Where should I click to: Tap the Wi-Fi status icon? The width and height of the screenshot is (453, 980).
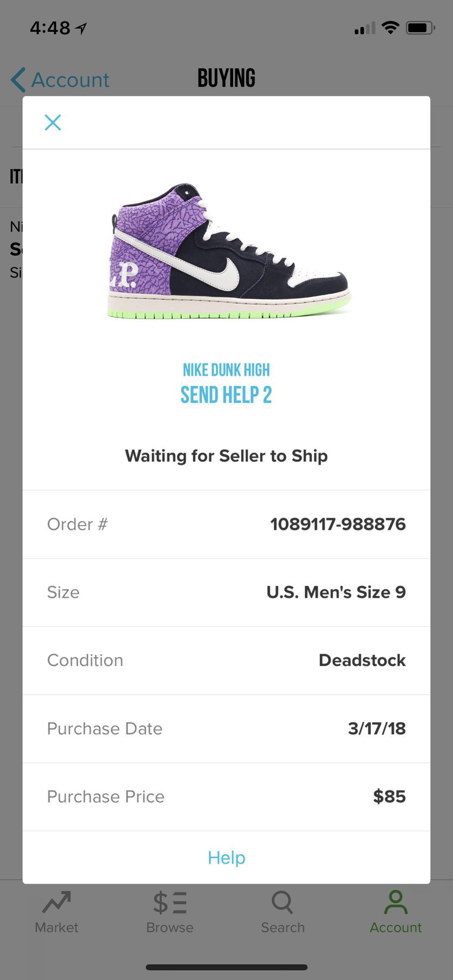[x=390, y=28]
